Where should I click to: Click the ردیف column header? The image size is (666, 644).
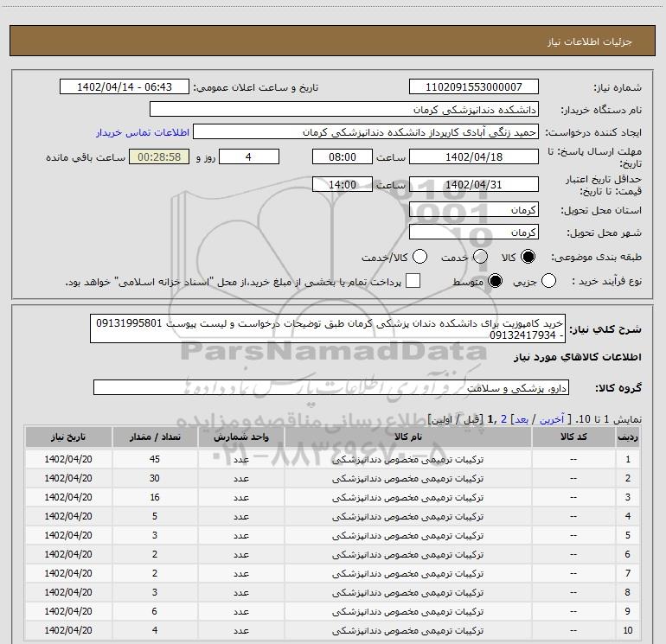tap(628, 437)
